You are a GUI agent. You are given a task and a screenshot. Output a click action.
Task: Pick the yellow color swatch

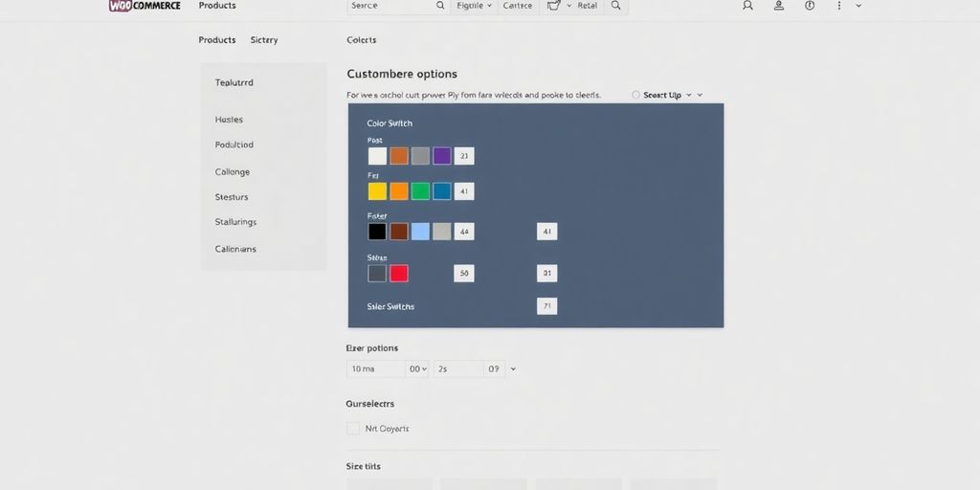[377, 191]
